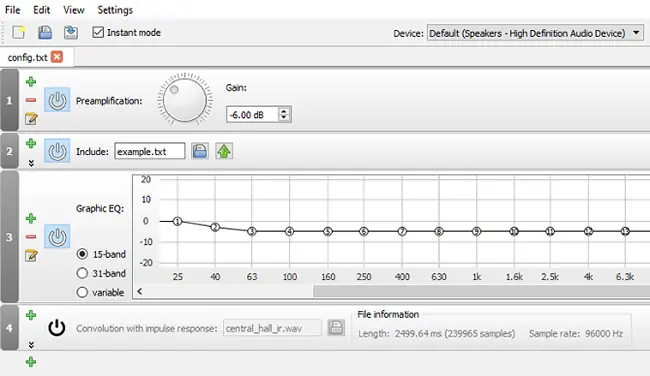Toggle power of Preamplification filter
The width and height of the screenshot is (650, 376).
[57, 99]
